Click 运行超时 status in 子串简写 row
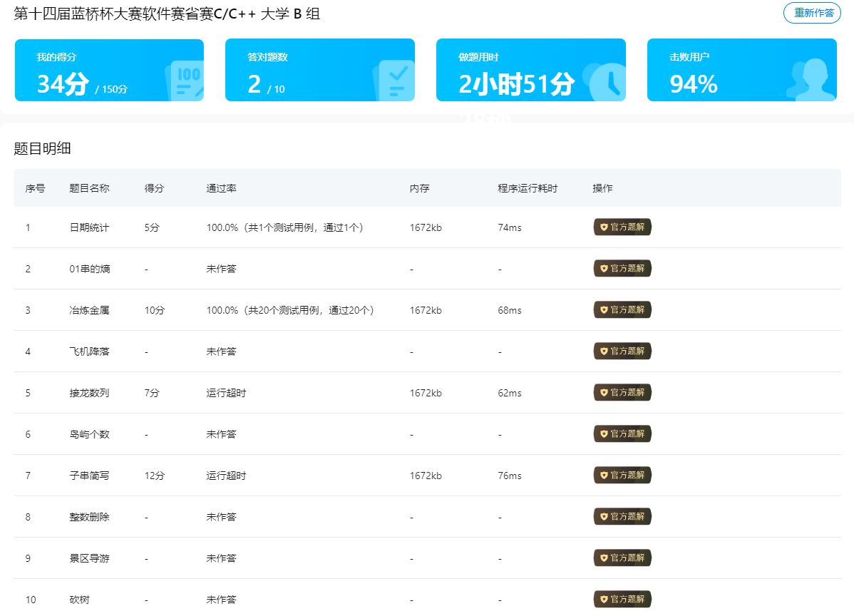854x616 pixels. coord(226,476)
